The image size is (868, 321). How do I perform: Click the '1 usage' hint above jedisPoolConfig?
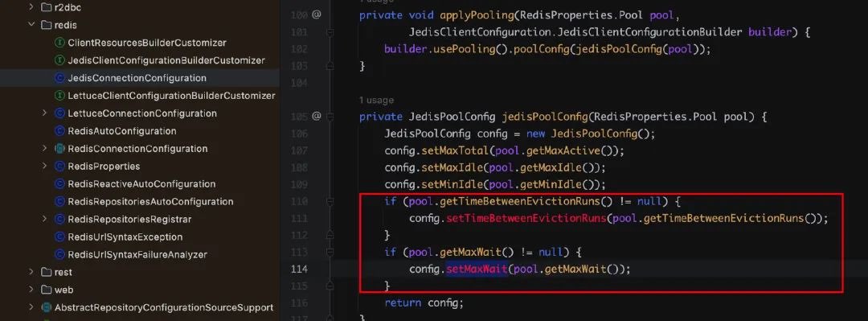[x=376, y=101]
